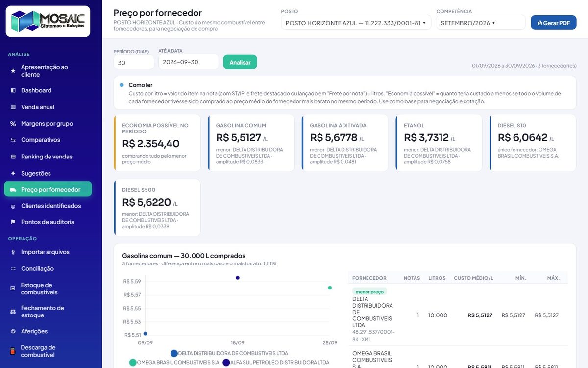
Task: Click the Fornecedor column header
Action: [369, 278]
